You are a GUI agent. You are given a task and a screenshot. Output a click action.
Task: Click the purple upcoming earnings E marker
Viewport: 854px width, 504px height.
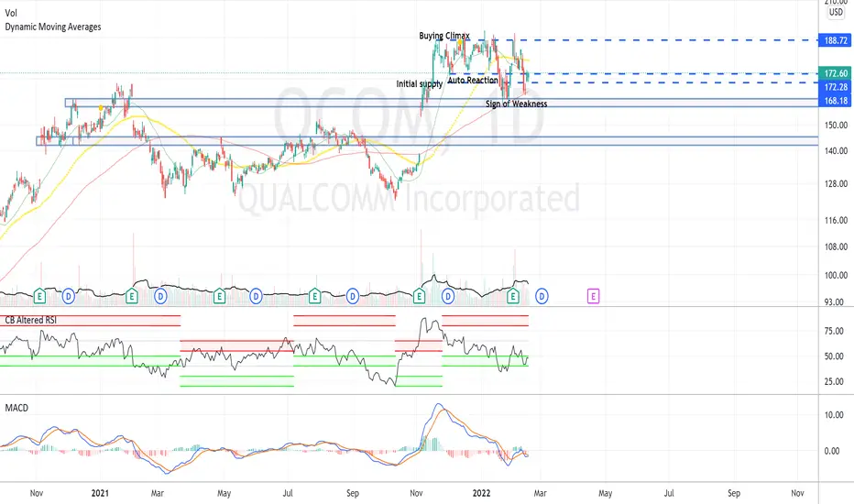pyautogui.click(x=593, y=296)
